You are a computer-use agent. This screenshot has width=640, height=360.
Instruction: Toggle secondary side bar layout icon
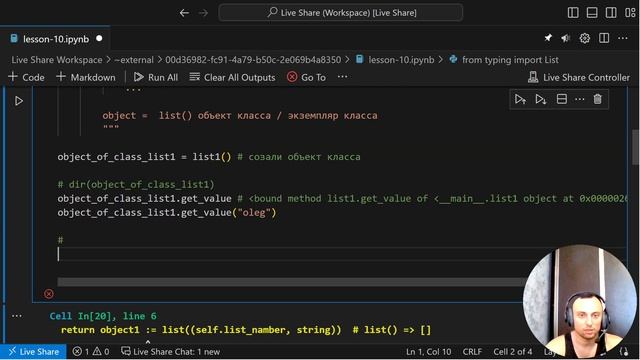(x=611, y=13)
